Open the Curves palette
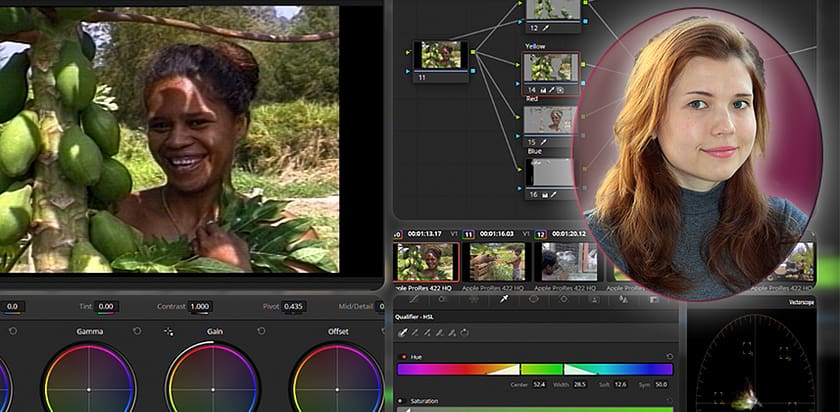 413,299
